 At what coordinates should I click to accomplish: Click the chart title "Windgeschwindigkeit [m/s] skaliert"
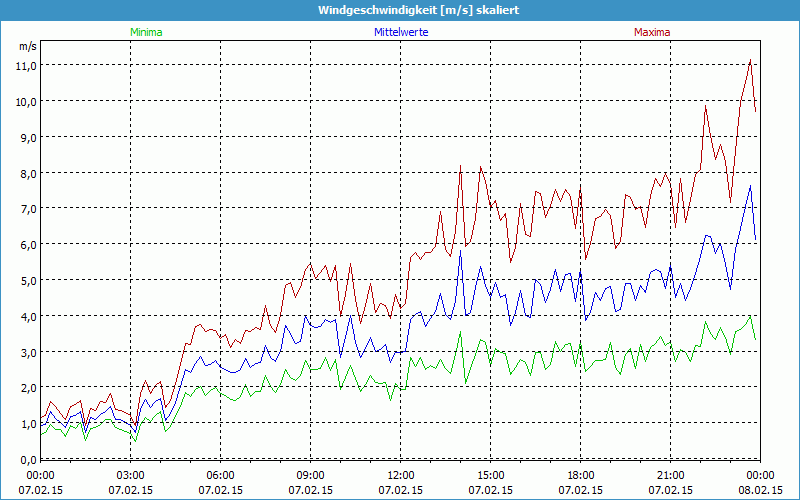pyautogui.click(x=399, y=10)
